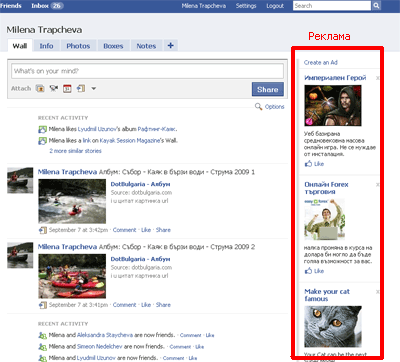Open Lyudmil Uzunov link in friends story
The width and height of the screenshot is (400, 362).
96,358
